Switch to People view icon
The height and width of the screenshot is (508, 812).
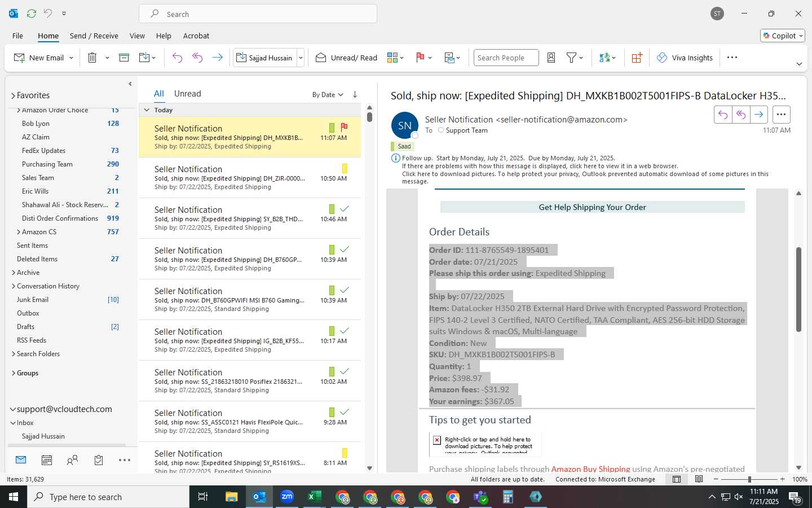coord(72,460)
